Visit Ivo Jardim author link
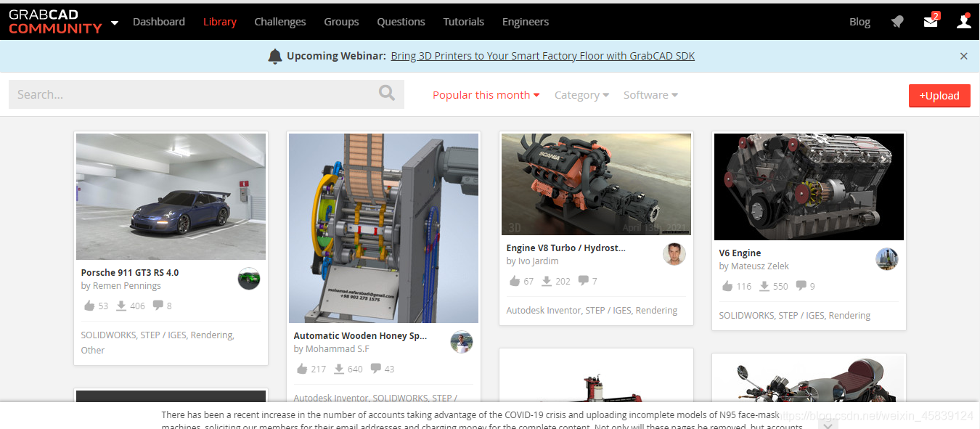The width and height of the screenshot is (980, 429). tap(539, 261)
